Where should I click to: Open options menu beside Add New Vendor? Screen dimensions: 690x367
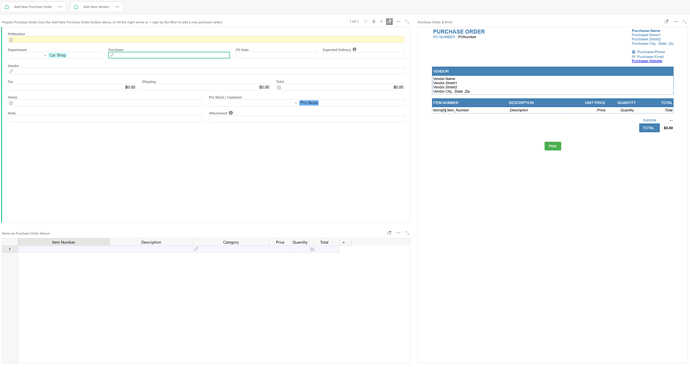(x=117, y=7)
